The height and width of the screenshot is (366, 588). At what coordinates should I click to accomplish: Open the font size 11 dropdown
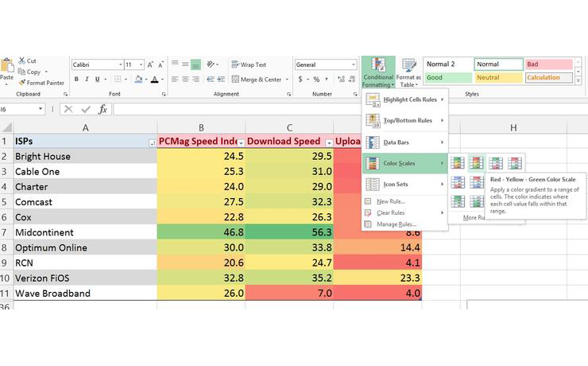click(x=141, y=65)
